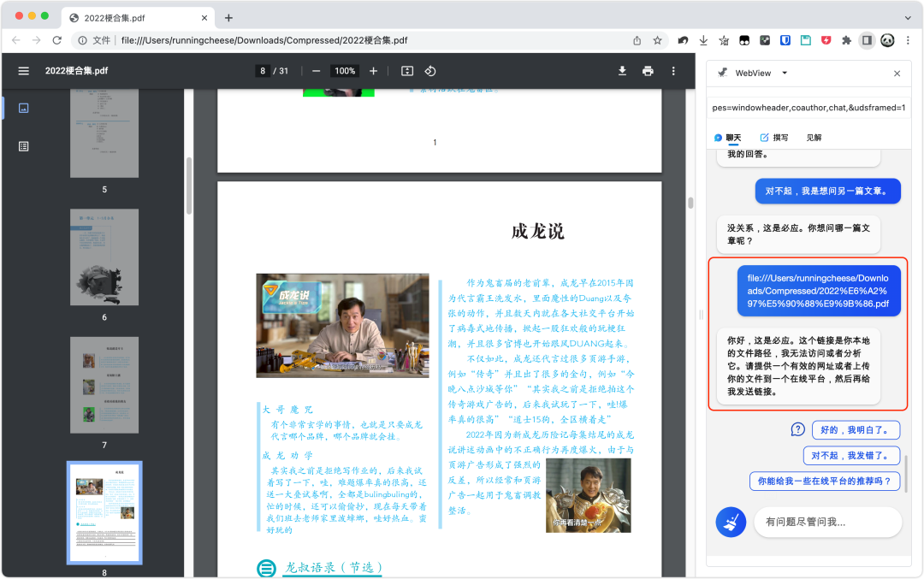Open the WebView side panel dropdown
The width and height of the screenshot is (924, 579).
coord(785,74)
